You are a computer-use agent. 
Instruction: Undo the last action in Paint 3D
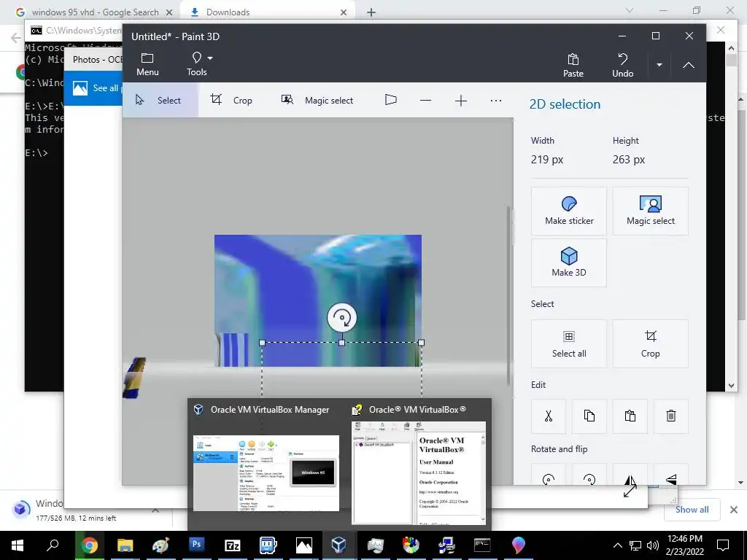[x=622, y=65]
